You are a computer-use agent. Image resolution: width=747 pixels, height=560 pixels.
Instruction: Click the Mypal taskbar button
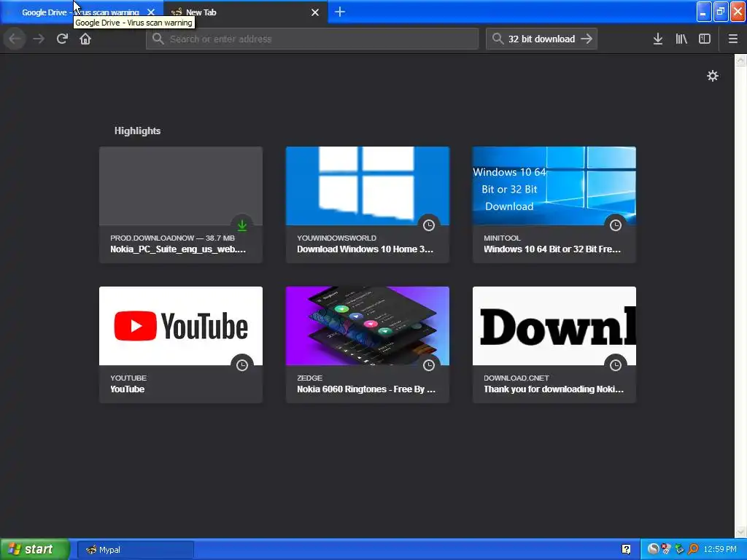(135, 550)
